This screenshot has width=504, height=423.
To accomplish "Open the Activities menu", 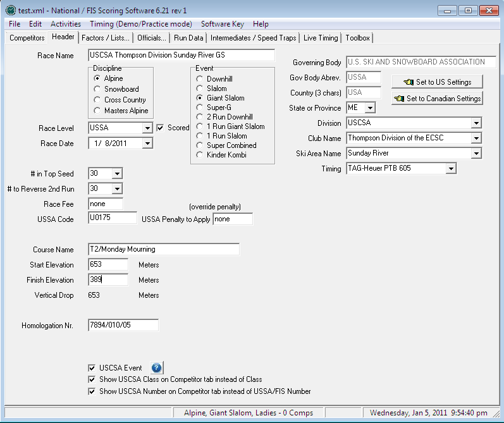I will (x=66, y=24).
